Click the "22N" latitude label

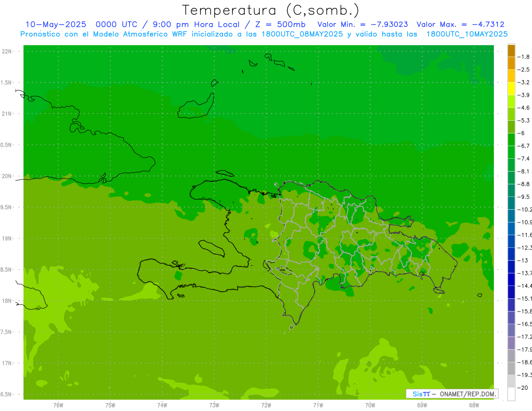point(7,51)
